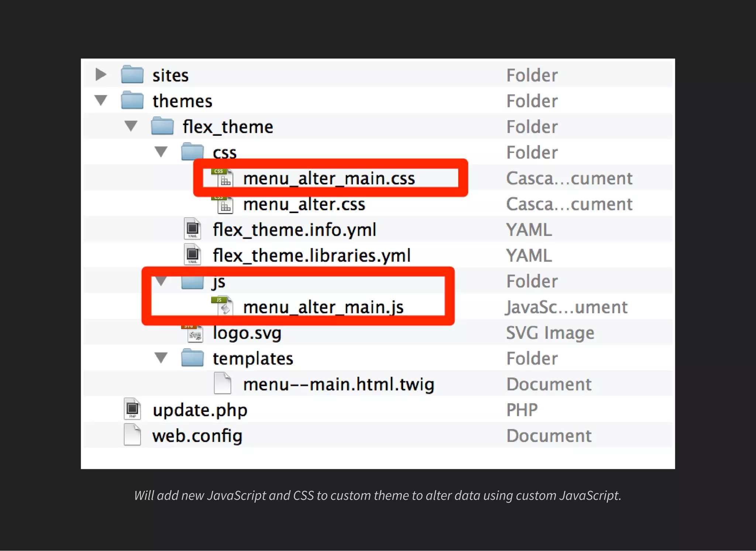Select the menu_alter_main.js file name
Image resolution: width=756 pixels, height=551 pixels.
(323, 307)
